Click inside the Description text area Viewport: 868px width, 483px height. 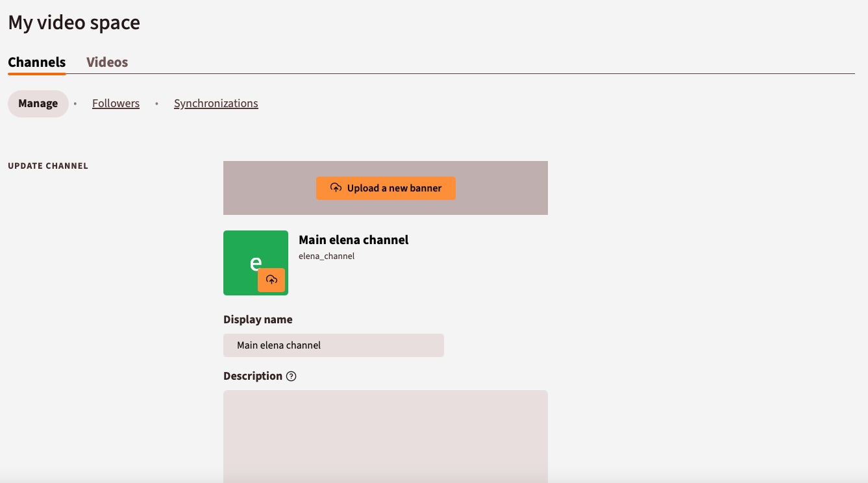pos(386,435)
